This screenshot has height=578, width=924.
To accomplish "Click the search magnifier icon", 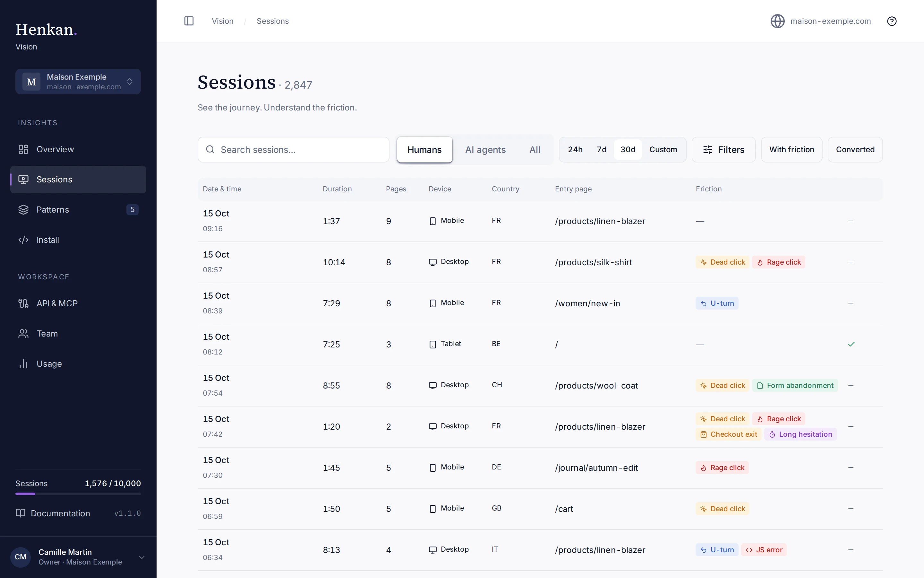I will tap(210, 149).
